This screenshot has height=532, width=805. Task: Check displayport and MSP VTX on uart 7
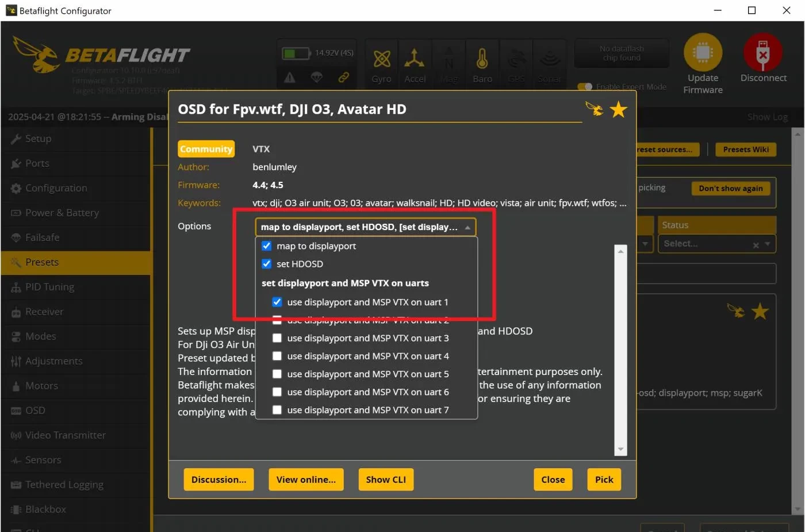coord(277,410)
